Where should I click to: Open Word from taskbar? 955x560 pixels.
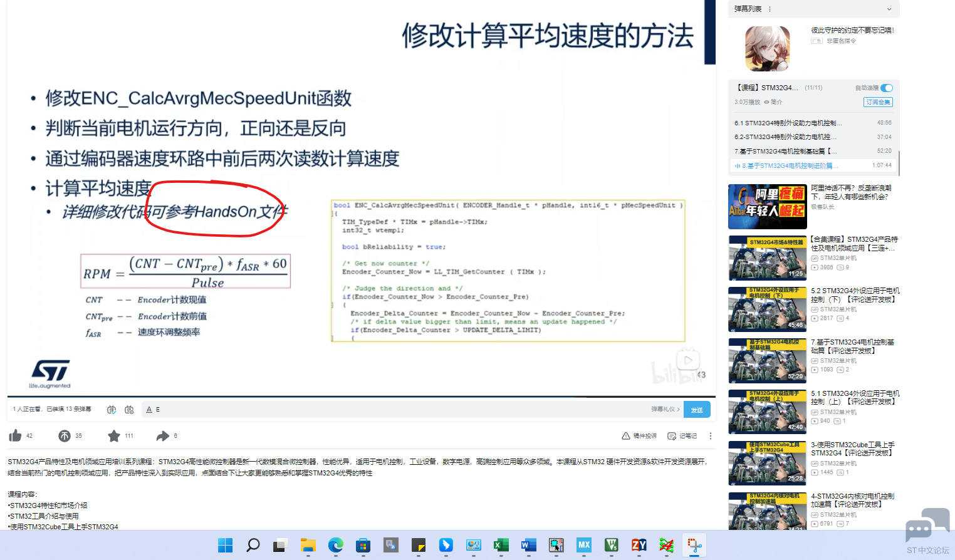click(x=528, y=546)
